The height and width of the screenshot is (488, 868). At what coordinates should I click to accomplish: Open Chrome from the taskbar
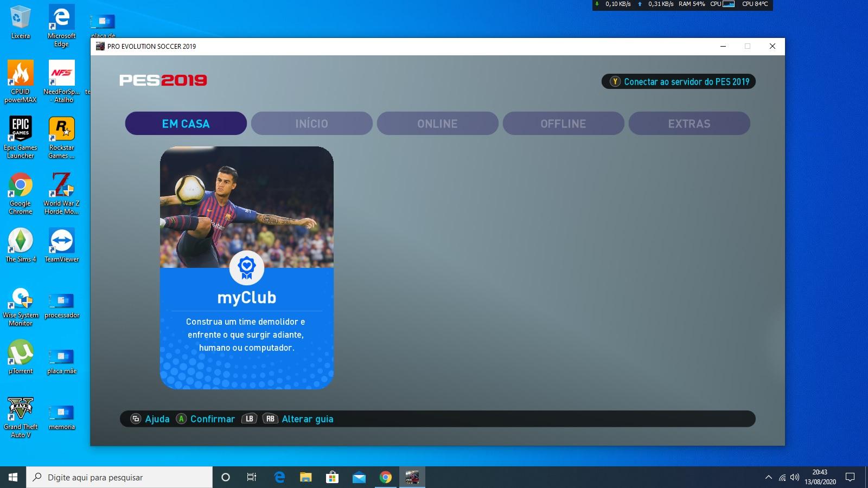(386, 477)
